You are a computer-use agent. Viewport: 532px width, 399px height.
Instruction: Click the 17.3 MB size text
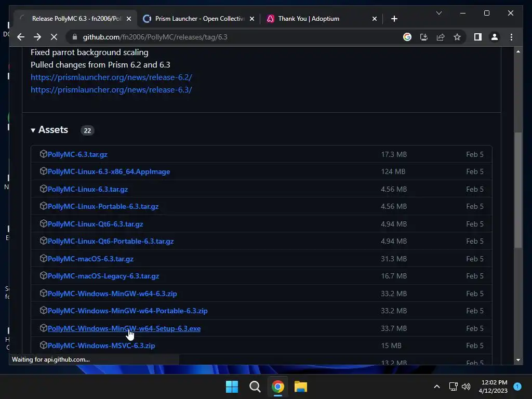coord(394,154)
